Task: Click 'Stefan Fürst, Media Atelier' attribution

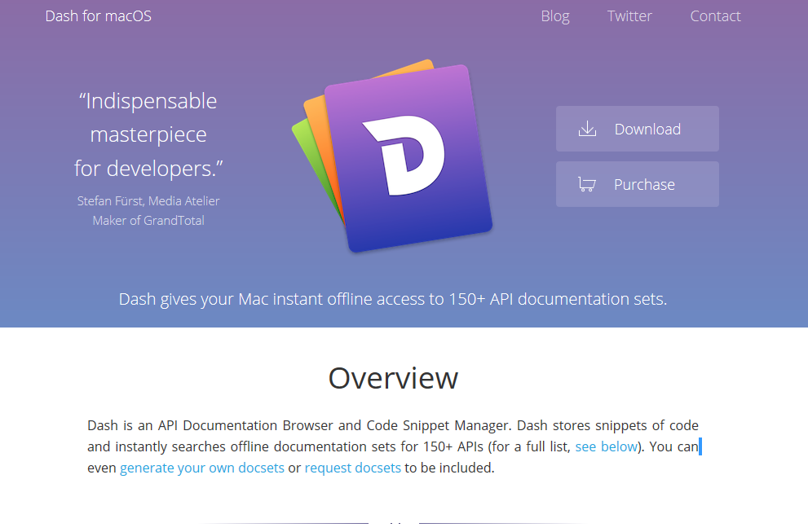Action: click(148, 201)
